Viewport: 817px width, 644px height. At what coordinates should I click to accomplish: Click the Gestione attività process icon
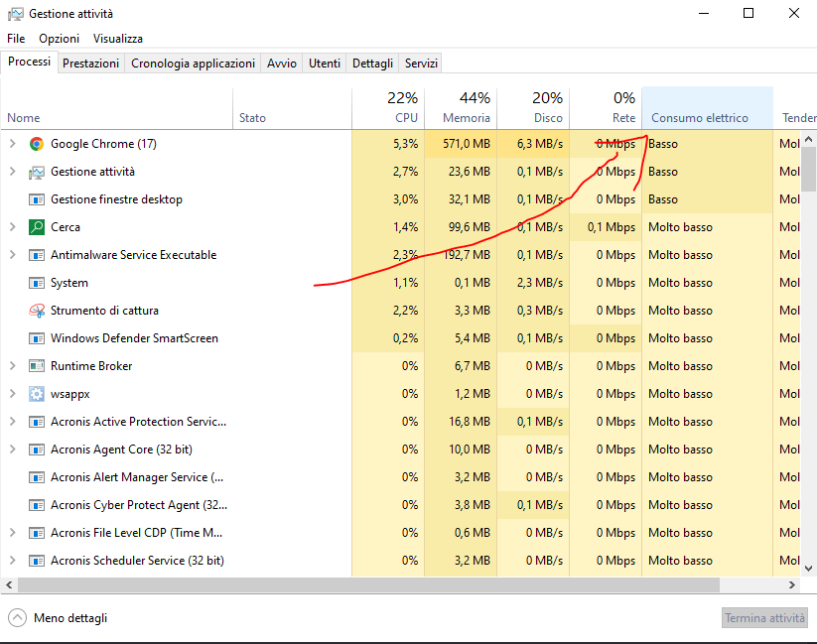pyautogui.click(x=37, y=172)
